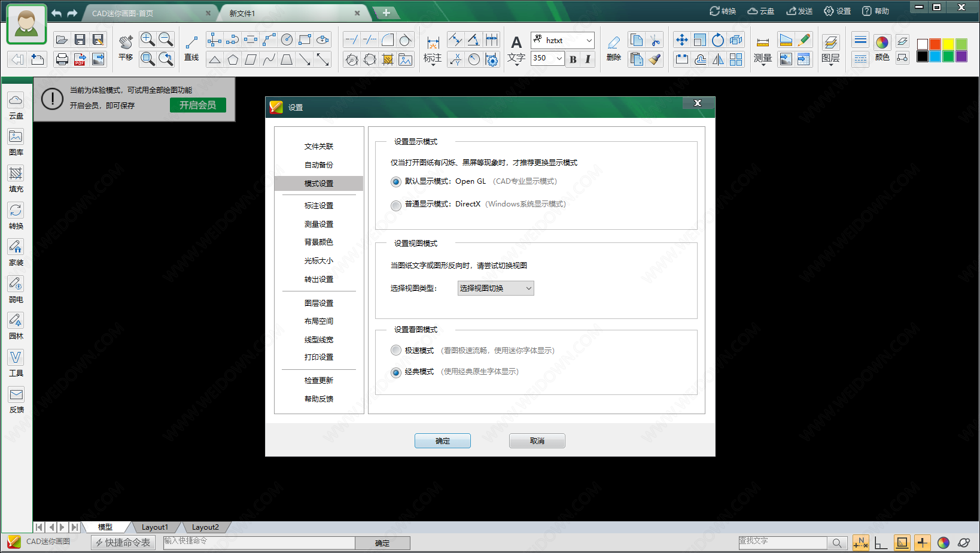This screenshot has width=980, height=553.
Task: Open the convert (转换) sidebar icon
Action: coord(16,216)
